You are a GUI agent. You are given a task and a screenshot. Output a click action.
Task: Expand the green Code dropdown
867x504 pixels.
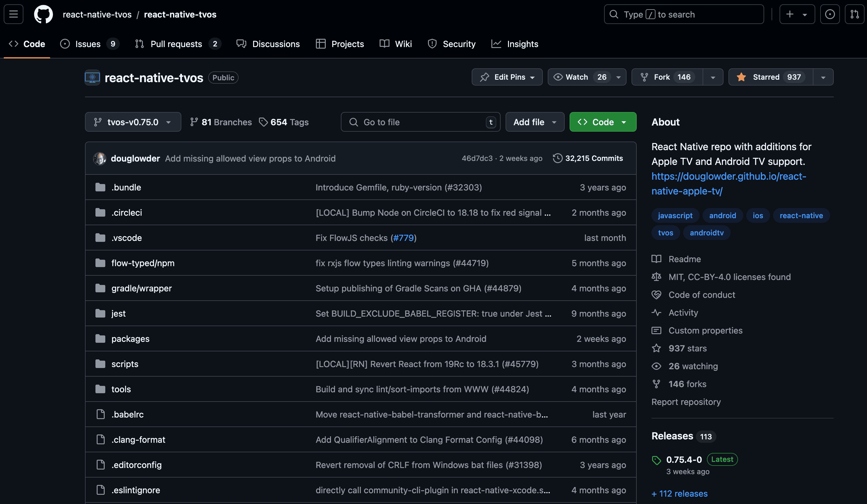tap(603, 122)
